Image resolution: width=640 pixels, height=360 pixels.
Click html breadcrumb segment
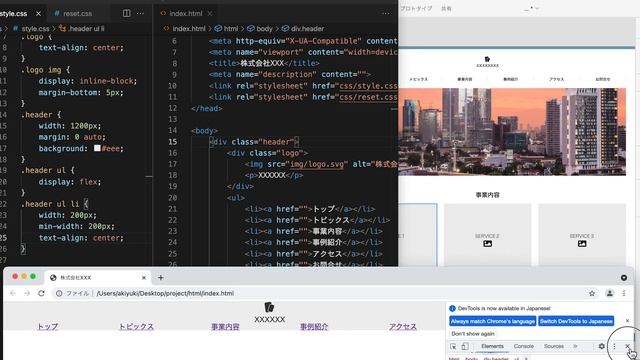(x=231, y=29)
